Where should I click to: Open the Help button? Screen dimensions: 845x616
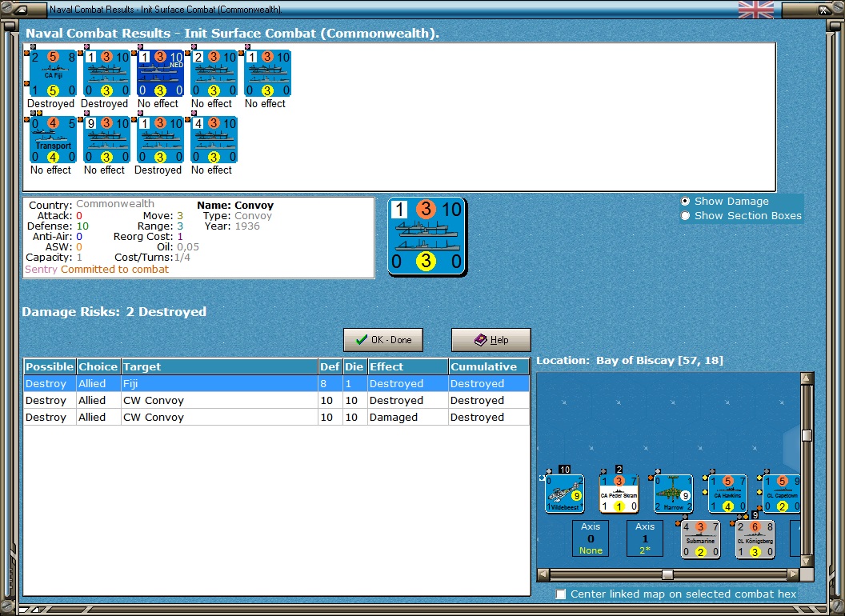491,340
